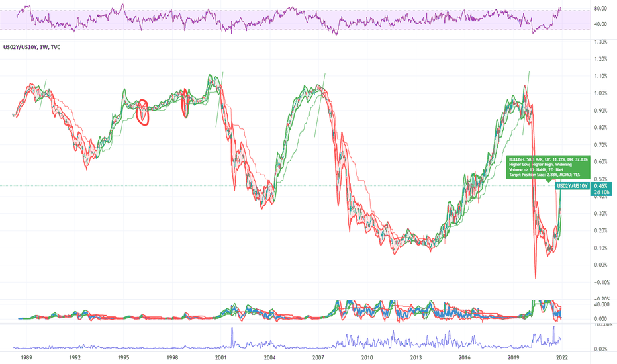Click the 0.30% price axis label
Image resolution: width=617 pixels, height=364 pixels.
(600, 214)
